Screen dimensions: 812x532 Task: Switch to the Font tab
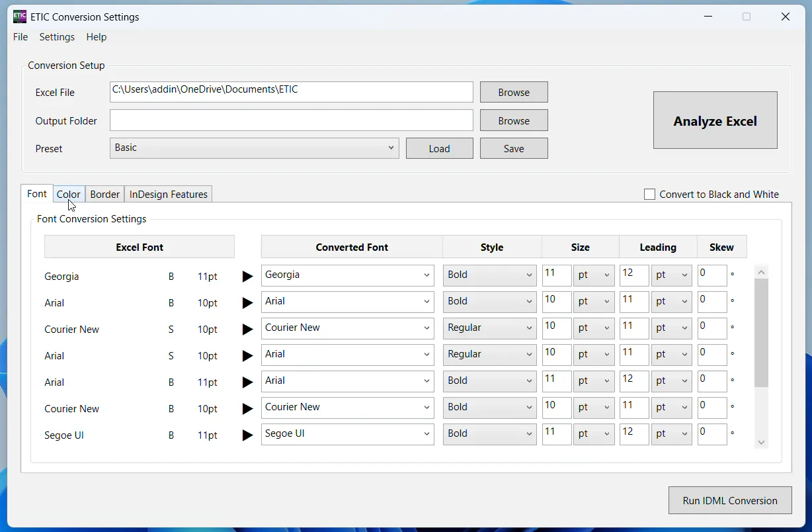pos(37,194)
